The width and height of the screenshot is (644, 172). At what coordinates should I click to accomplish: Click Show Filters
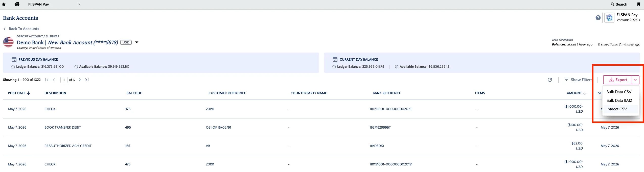click(x=578, y=80)
